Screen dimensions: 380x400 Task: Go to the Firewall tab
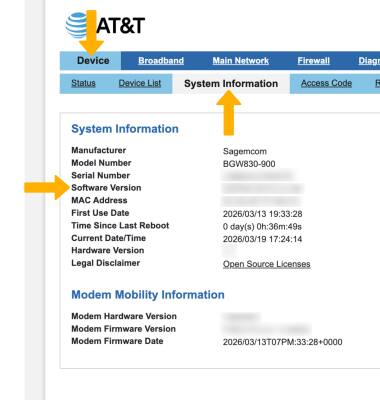click(x=314, y=61)
